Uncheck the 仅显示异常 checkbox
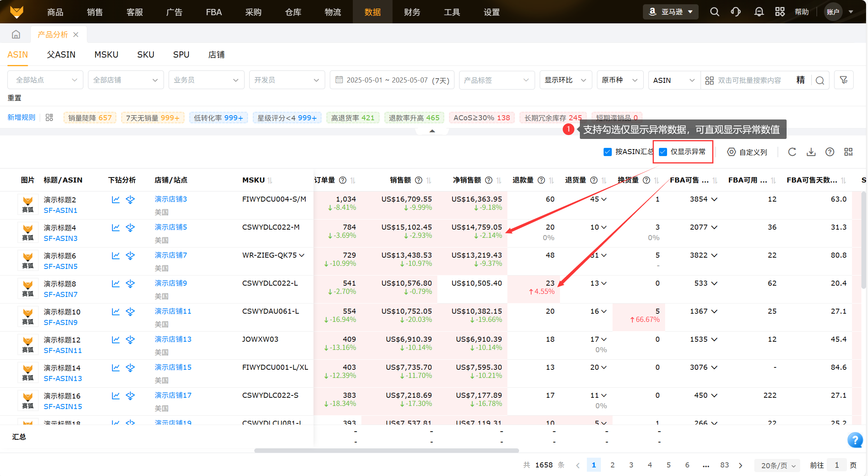Viewport: 868px width, 476px height. pos(663,152)
